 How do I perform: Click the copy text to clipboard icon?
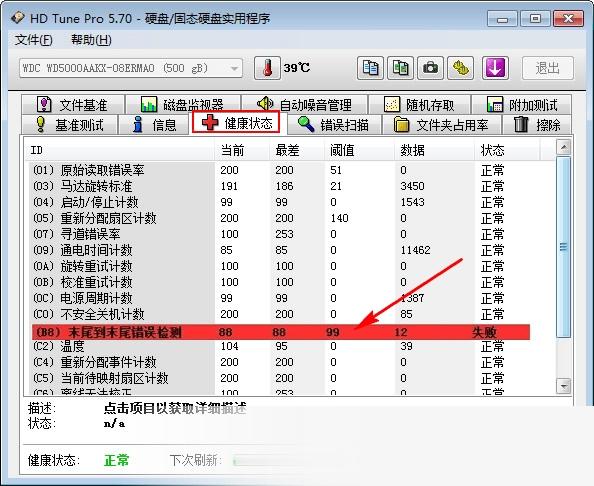[370, 68]
